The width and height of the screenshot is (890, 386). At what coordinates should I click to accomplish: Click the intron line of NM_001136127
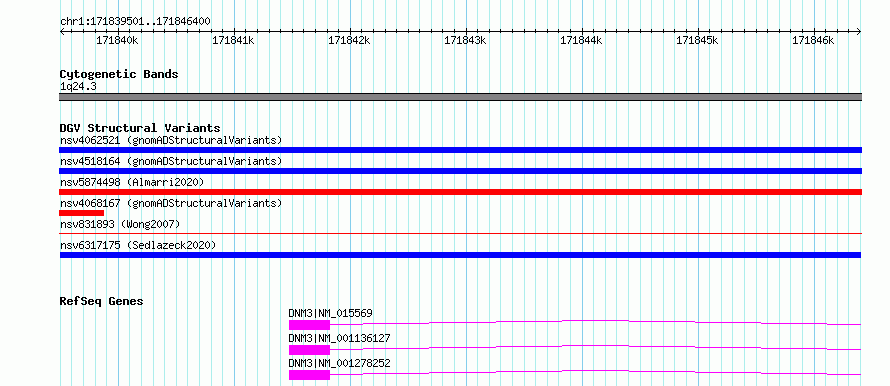pyautogui.click(x=596, y=346)
